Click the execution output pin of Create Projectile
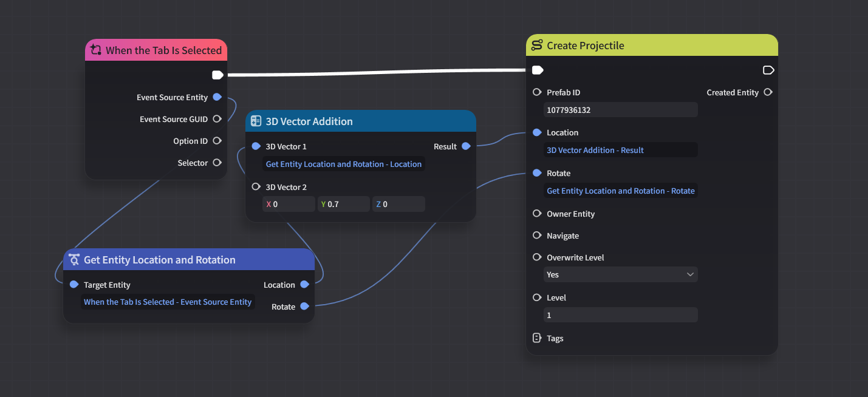Viewport: 868px width, 397px height. point(768,70)
